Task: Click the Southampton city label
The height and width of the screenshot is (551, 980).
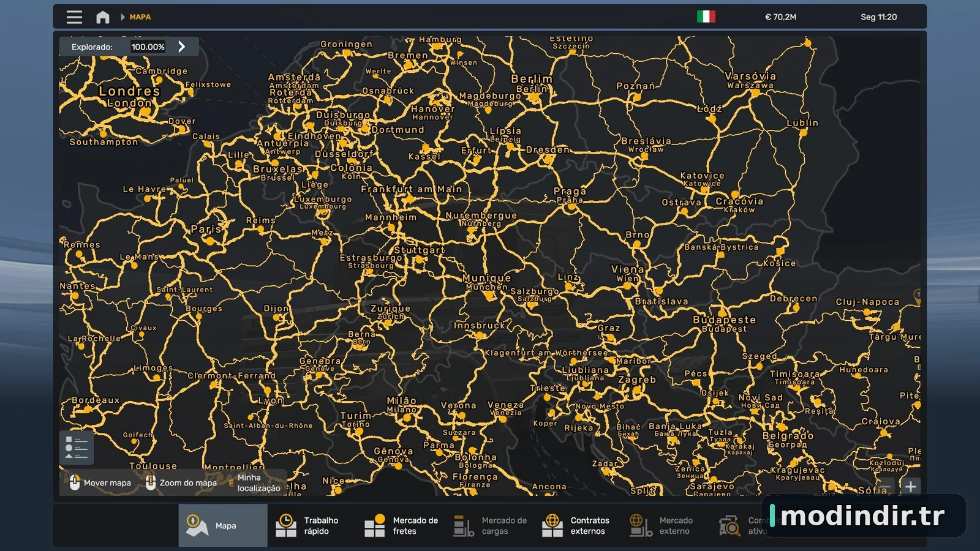Action: click(104, 142)
